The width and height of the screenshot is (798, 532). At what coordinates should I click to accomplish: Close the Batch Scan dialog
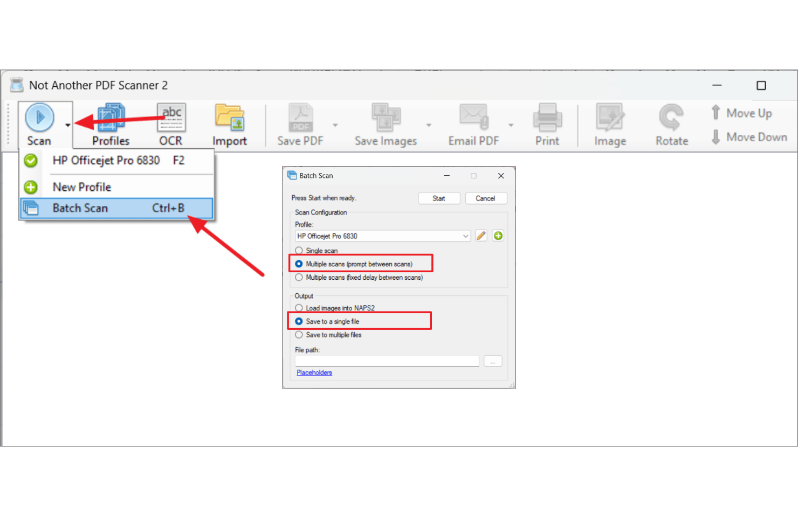click(501, 176)
